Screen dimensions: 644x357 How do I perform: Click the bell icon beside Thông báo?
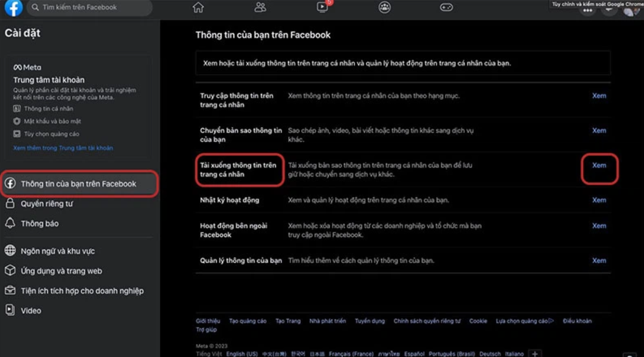(x=10, y=223)
